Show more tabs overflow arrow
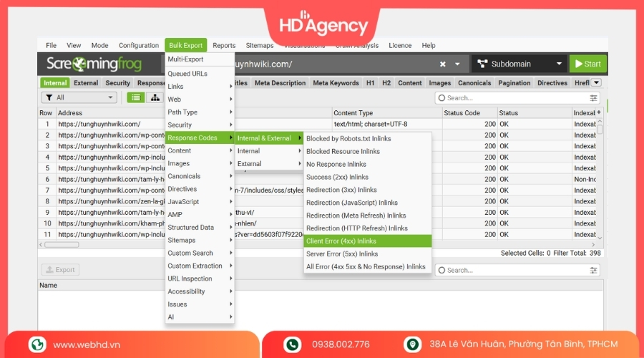644x358 pixels. [596, 82]
